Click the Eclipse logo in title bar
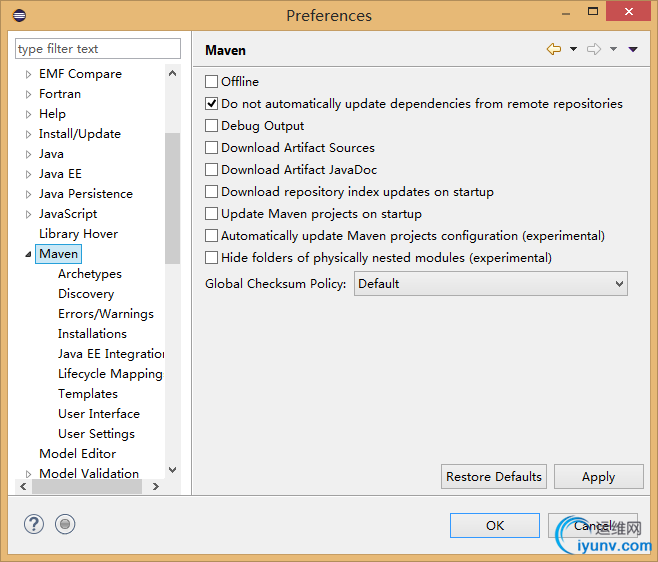Image resolution: width=658 pixels, height=562 pixels. click(x=19, y=16)
